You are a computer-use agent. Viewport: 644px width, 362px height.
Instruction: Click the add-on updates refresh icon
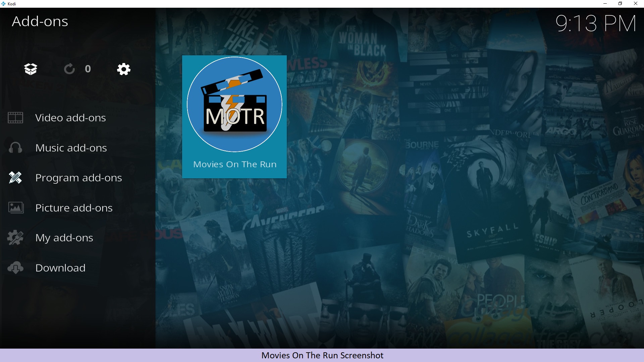[69, 69]
